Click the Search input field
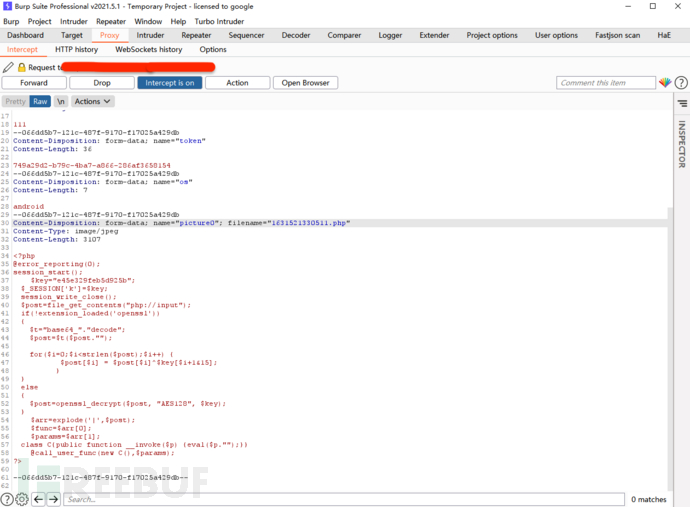Screen dimensions: 690x507 (344, 499)
